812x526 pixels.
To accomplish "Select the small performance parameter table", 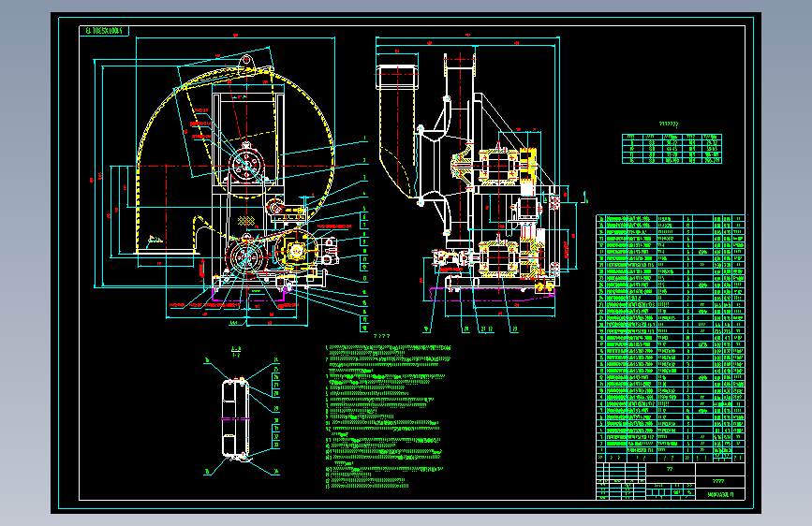I will point(672,149).
